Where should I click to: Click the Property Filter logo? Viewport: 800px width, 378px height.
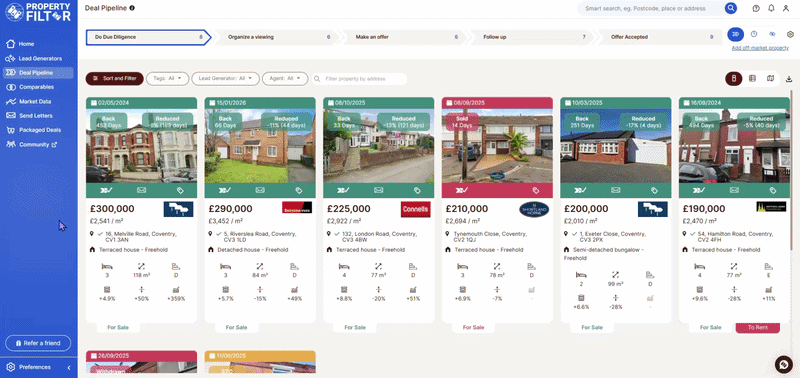pyautogui.click(x=38, y=12)
